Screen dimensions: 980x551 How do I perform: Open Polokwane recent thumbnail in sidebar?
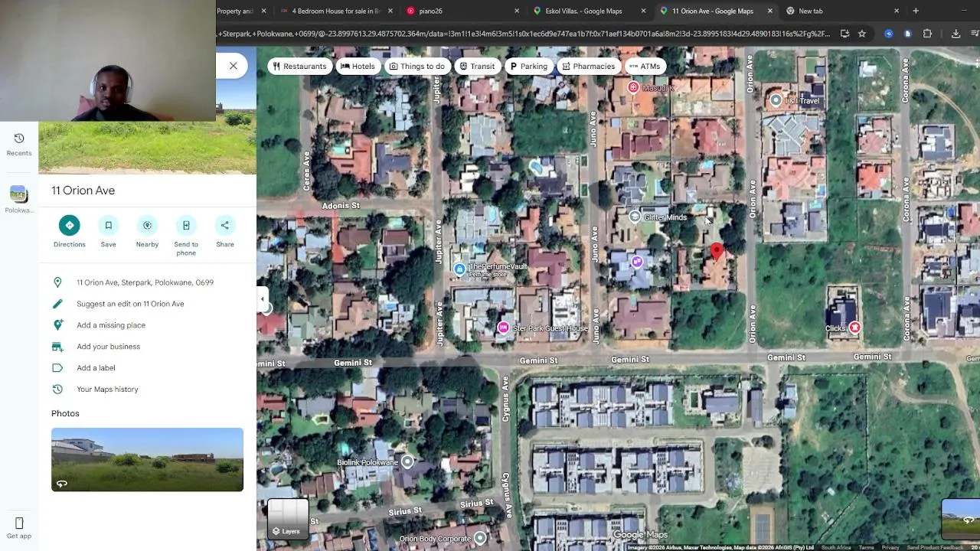pyautogui.click(x=19, y=199)
